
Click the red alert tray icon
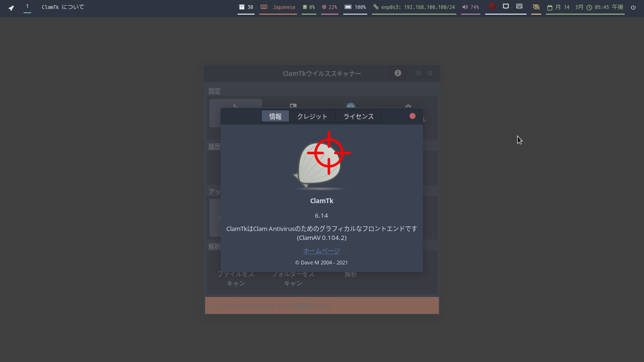(x=492, y=7)
